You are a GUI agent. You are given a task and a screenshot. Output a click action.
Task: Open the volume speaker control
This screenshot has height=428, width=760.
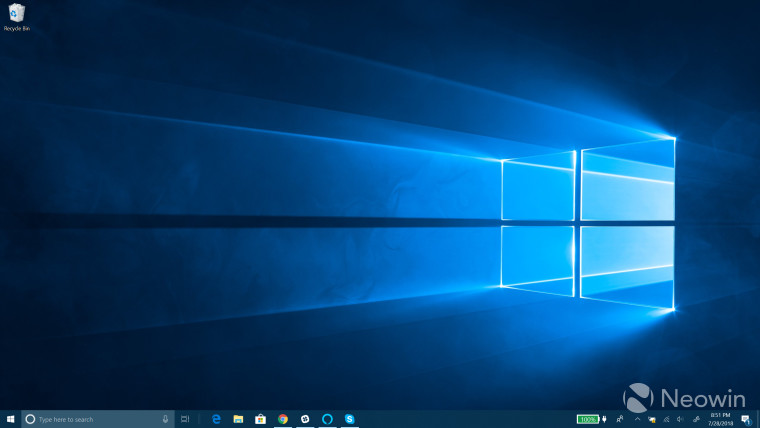681,420
